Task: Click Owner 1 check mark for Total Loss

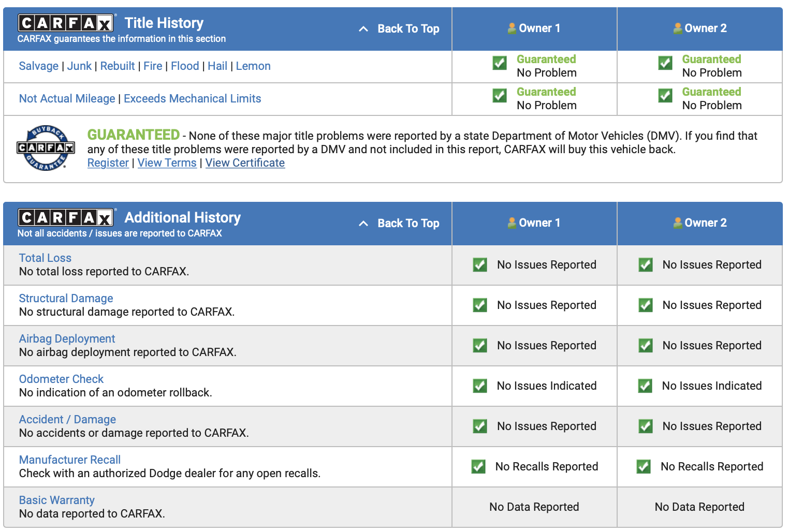Action: tap(480, 265)
